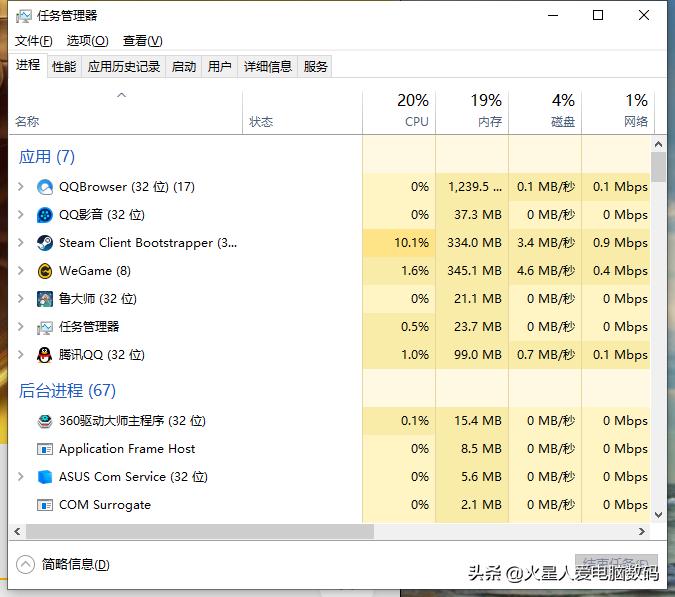The width and height of the screenshot is (675, 597).
Task: Sort processes by CPU column
Action: pyautogui.click(x=399, y=111)
